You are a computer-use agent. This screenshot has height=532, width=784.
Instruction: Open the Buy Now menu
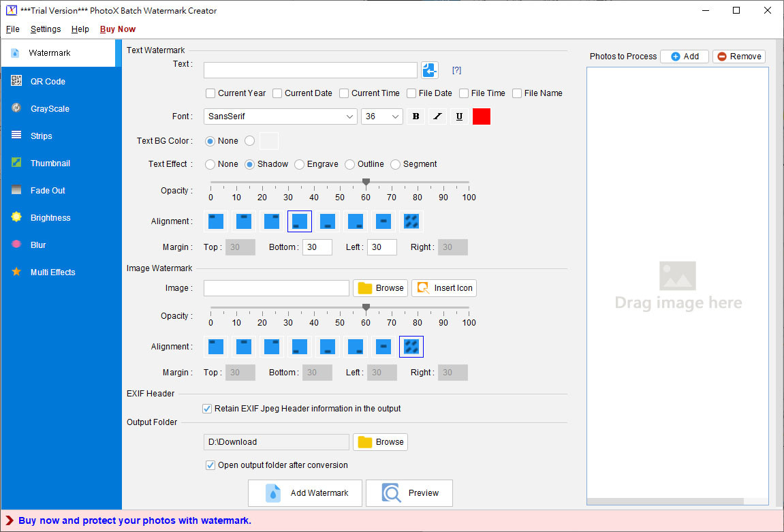pyautogui.click(x=118, y=29)
